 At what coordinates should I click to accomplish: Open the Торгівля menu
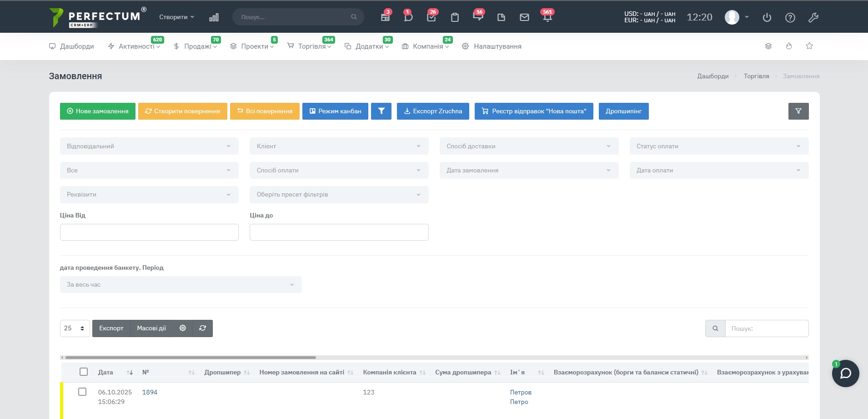[311, 46]
